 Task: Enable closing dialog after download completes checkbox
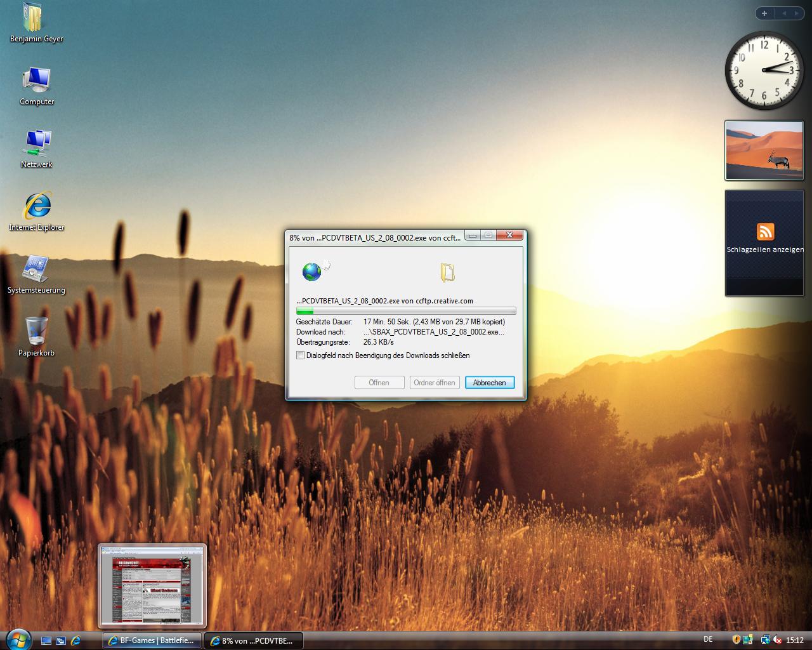pos(300,355)
